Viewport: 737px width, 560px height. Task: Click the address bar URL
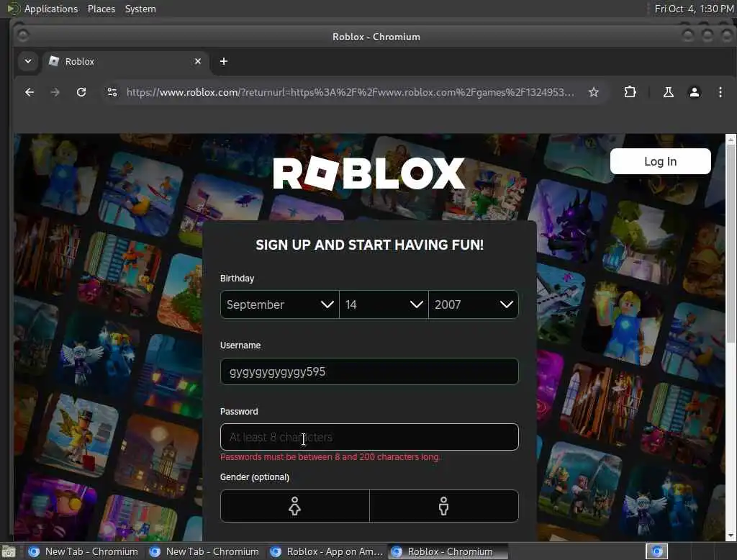[351, 92]
